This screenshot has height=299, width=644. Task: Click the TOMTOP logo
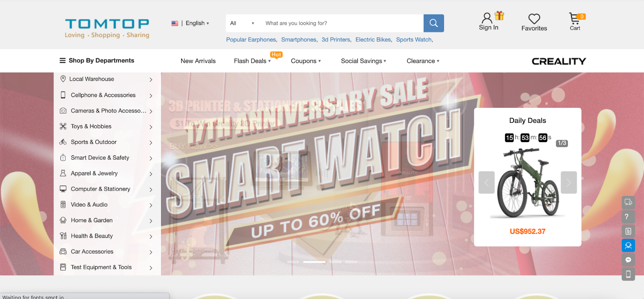point(107,29)
